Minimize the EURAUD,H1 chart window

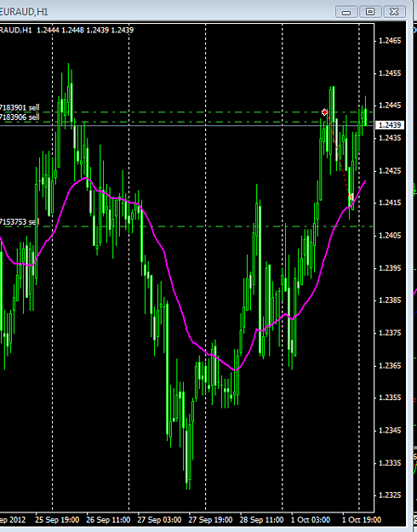click(x=346, y=12)
